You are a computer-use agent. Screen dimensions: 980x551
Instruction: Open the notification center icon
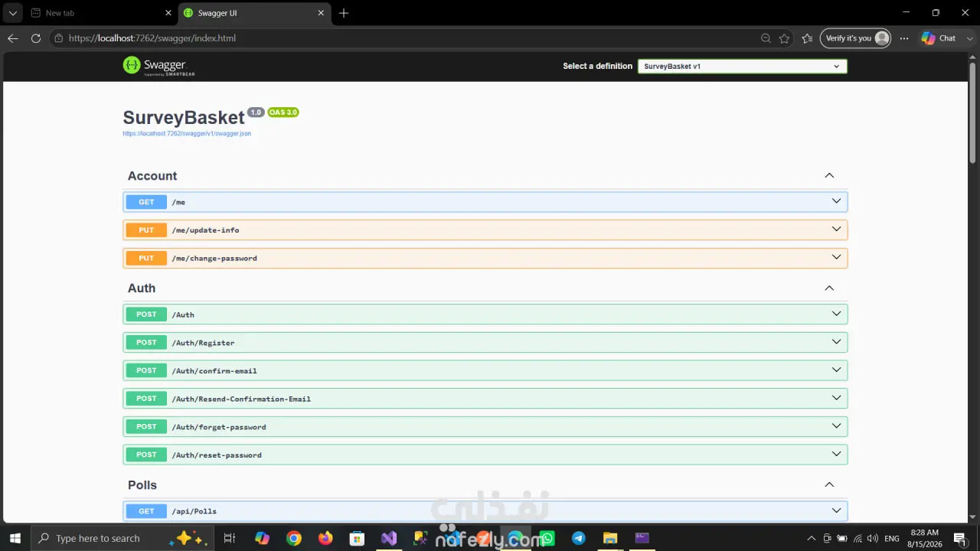pos(959,538)
